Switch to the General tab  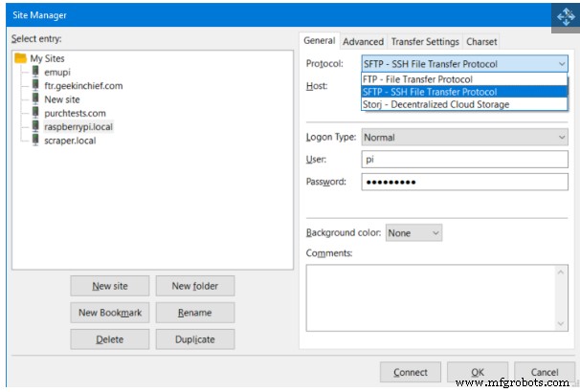[x=320, y=41]
